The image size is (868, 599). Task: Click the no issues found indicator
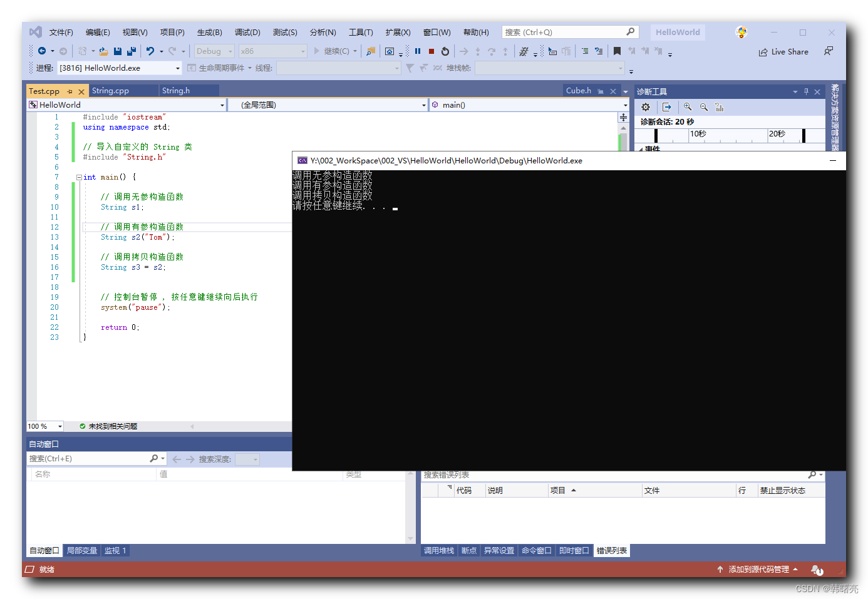point(108,426)
